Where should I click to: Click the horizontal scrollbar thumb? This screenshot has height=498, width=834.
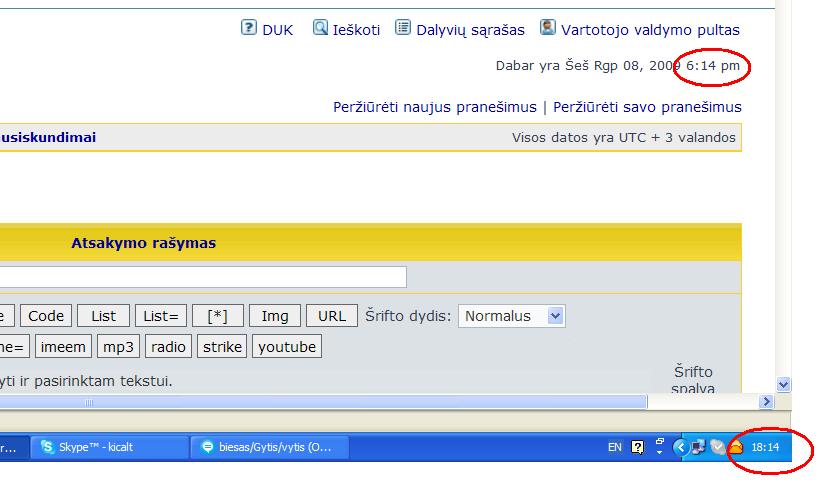point(320,402)
